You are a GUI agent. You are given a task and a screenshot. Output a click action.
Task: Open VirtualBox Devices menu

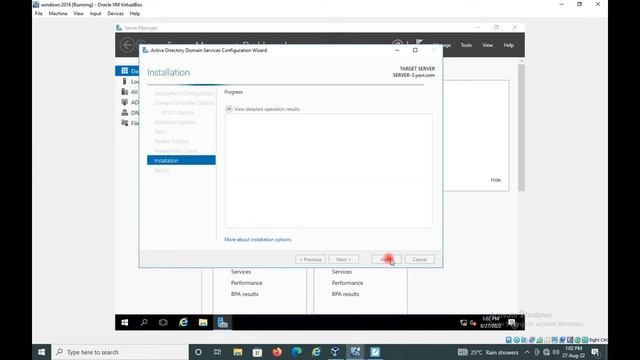(116, 13)
